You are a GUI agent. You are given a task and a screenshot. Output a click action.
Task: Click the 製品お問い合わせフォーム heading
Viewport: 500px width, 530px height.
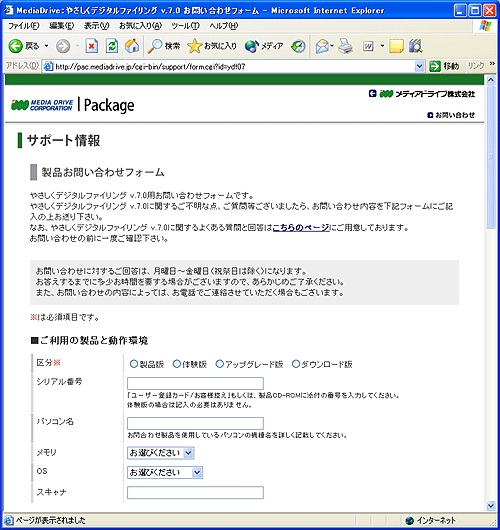pyautogui.click(x=103, y=172)
